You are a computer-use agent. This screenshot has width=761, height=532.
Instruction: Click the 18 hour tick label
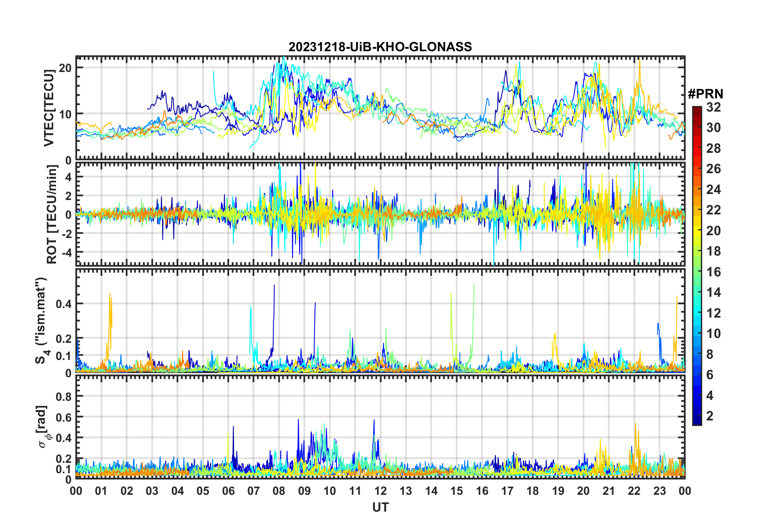point(533,491)
